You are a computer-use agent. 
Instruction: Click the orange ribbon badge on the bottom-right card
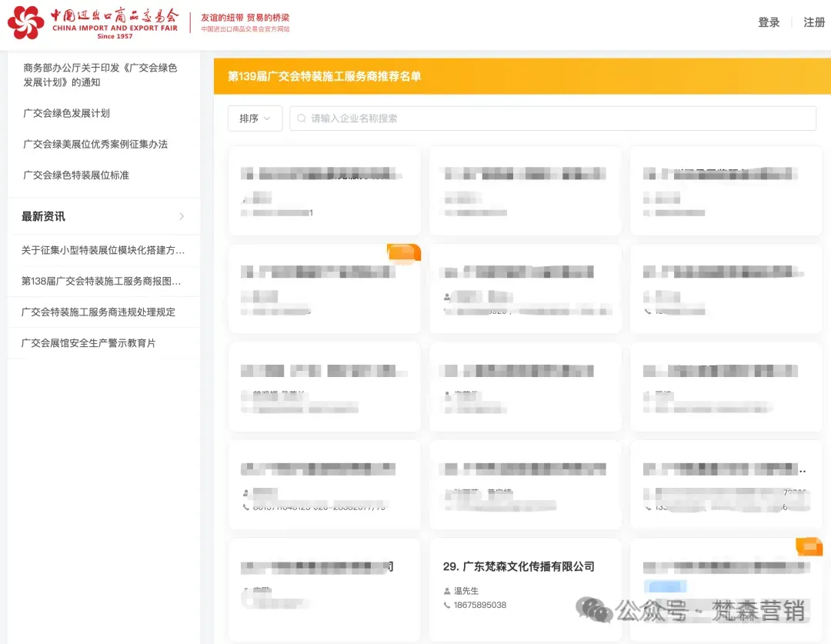tap(807, 546)
